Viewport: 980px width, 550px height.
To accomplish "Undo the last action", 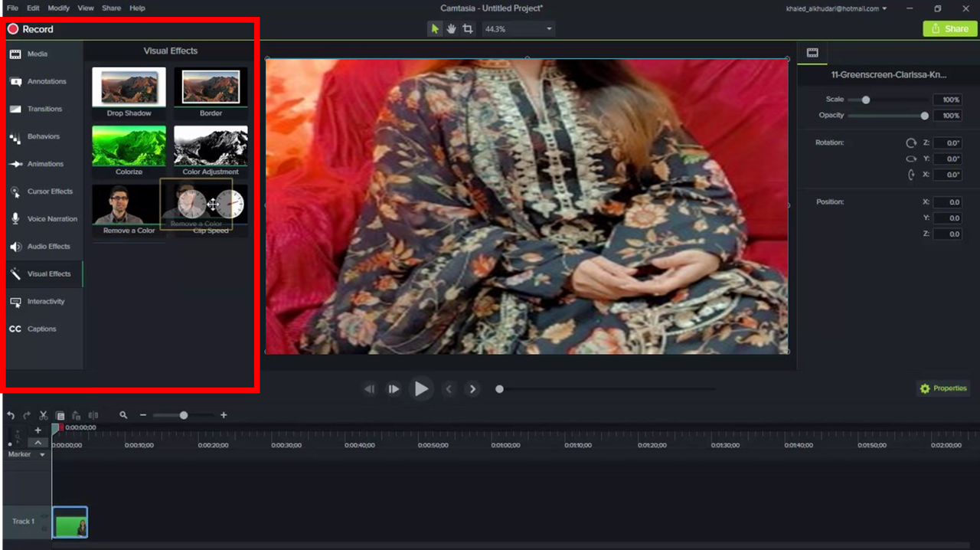I will pyautogui.click(x=11, y=415).
